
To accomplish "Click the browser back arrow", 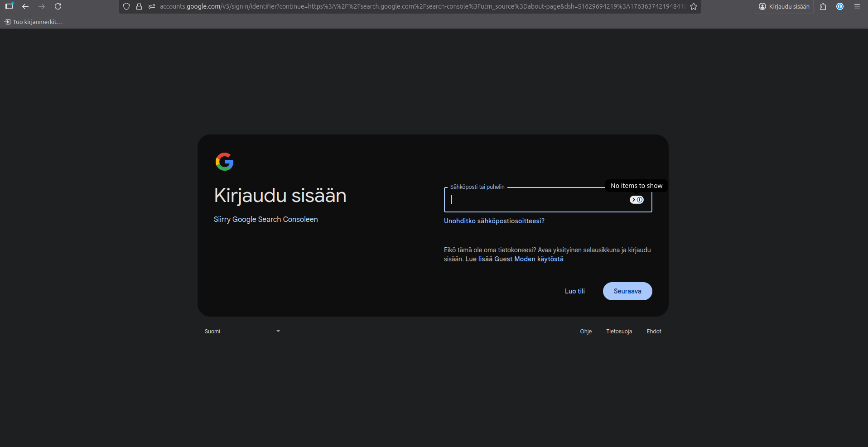I will pyautogui.click(x=25, y=6).
